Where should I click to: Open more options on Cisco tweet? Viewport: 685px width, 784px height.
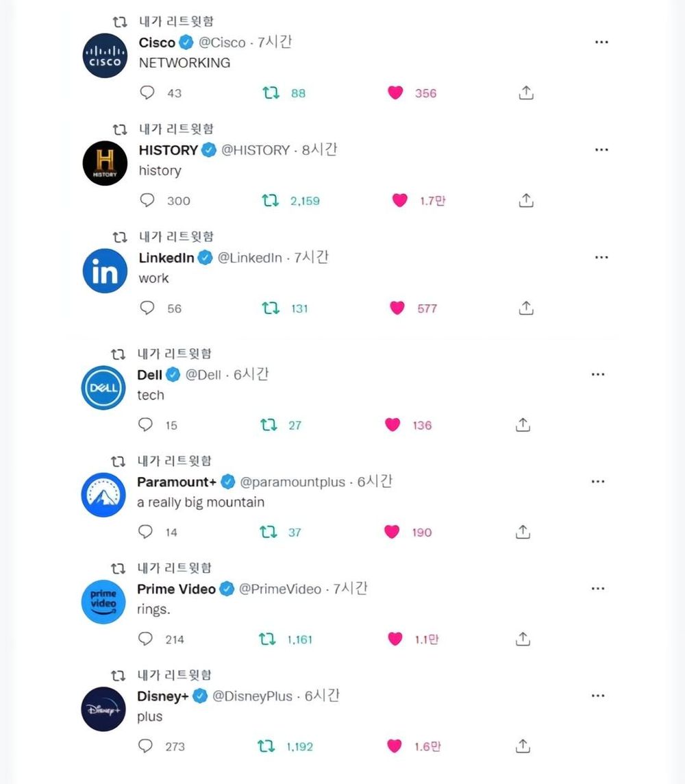click(x=601, y=42)
